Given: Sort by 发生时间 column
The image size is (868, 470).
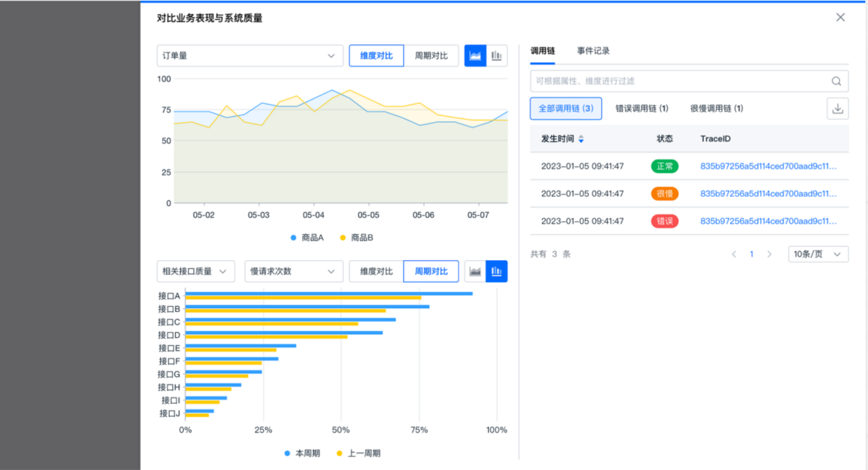Looking at the screenshot, I should pyautogui.click(x=581, y=139).
